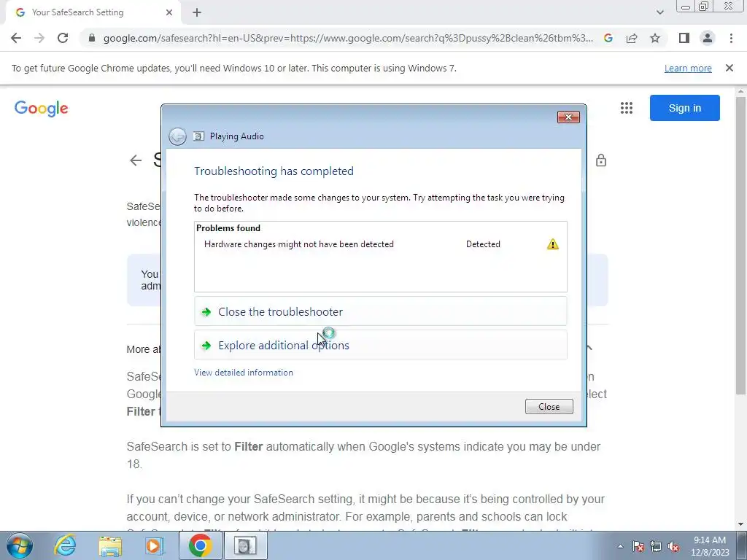The height and width of the screenshot is (560, 747).
Task: Launch Internet Explorer from taskbar
Action: click(65, 545)
